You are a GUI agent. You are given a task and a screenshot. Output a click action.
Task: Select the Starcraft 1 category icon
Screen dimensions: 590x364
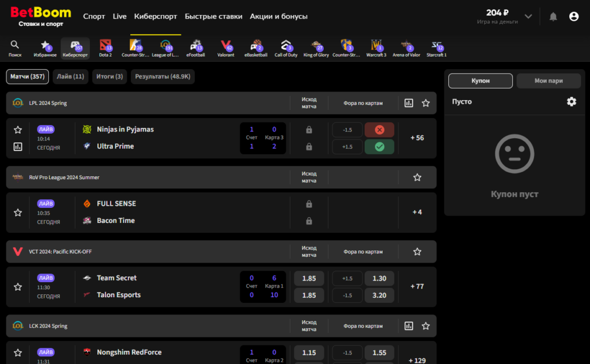coord(437,48)
